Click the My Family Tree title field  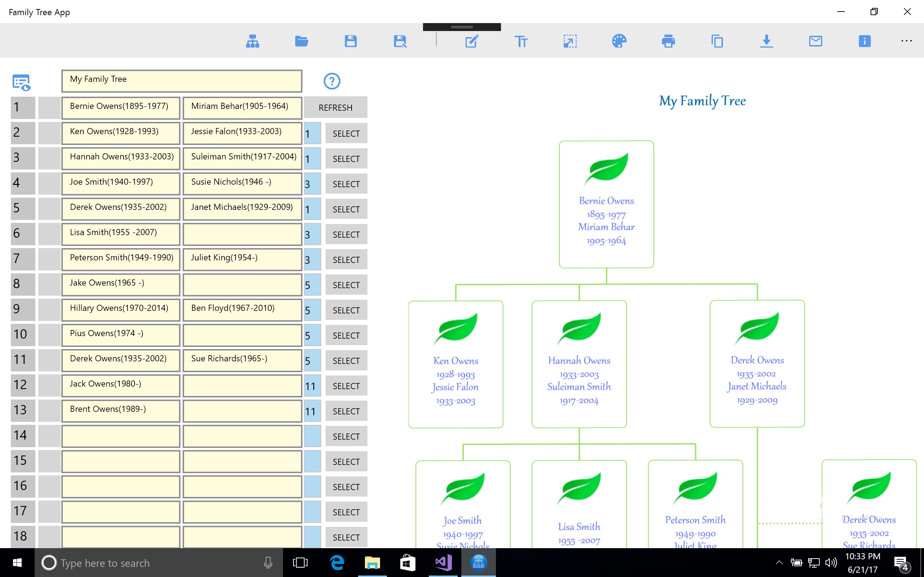(182, 80)
